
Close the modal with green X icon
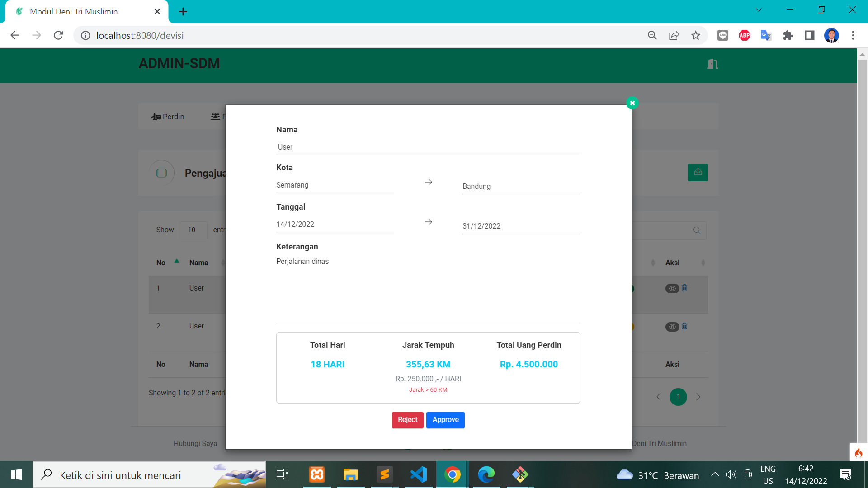[632, 103]
